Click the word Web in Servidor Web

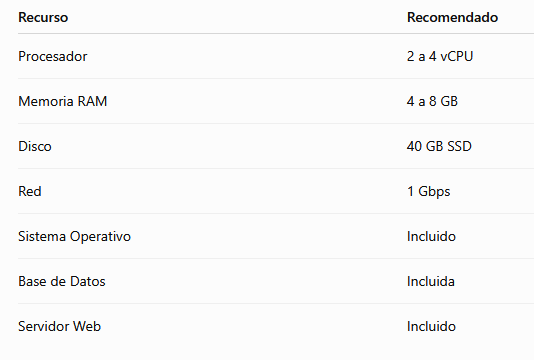pos(87,326)
